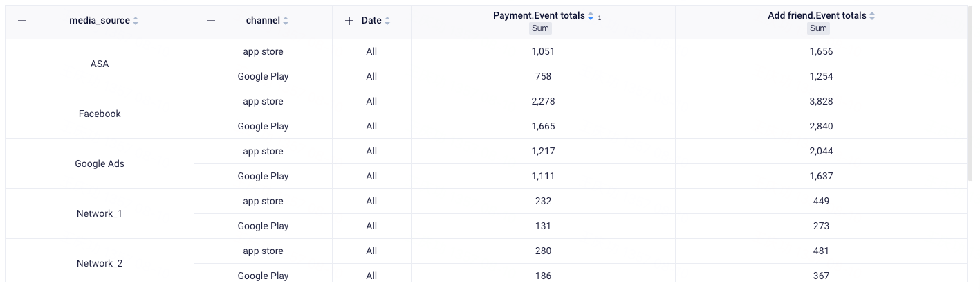Screen dimensions: 980x295
Task: Click payment value 1,665
Action: 543,127
